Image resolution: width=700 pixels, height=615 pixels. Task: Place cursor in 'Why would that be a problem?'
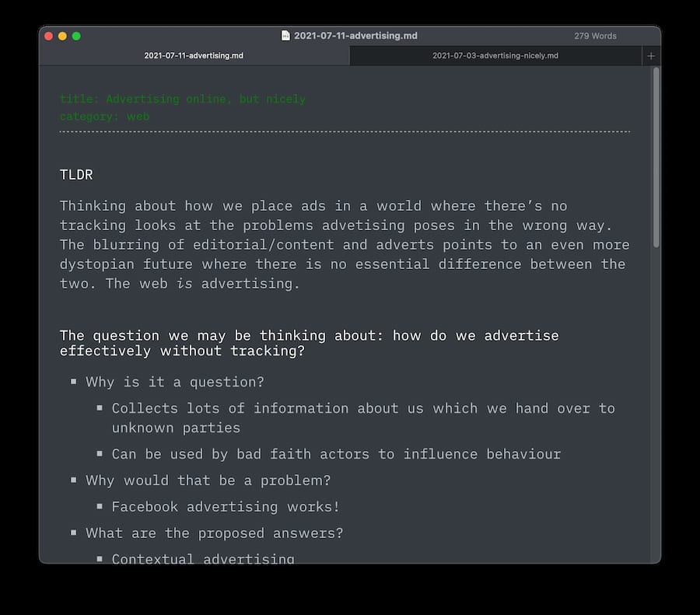tap(208, 480)
